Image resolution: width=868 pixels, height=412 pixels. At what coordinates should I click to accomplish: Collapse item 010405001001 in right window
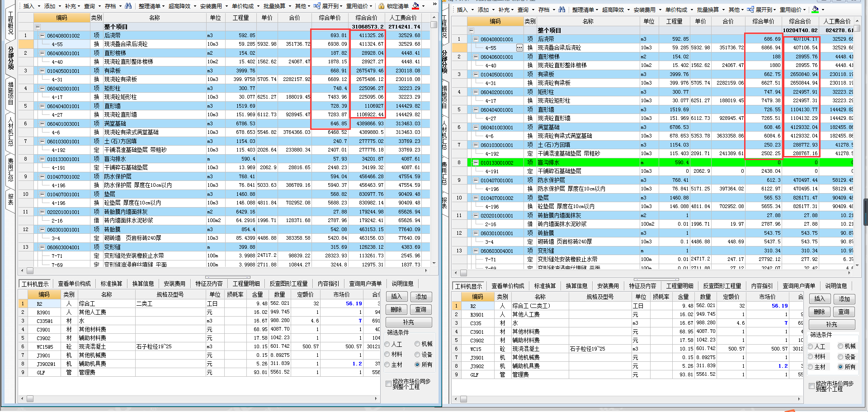[x=476, y=74]
